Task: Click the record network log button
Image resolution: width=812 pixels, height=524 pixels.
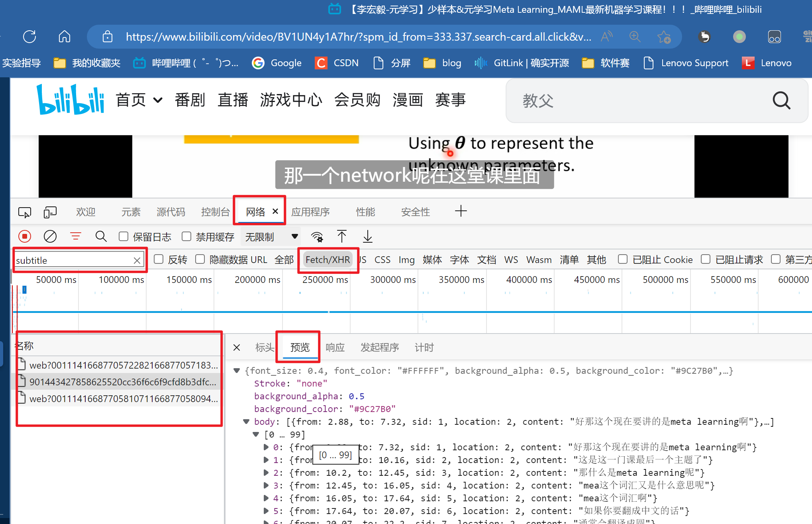Action: (25, 237)
